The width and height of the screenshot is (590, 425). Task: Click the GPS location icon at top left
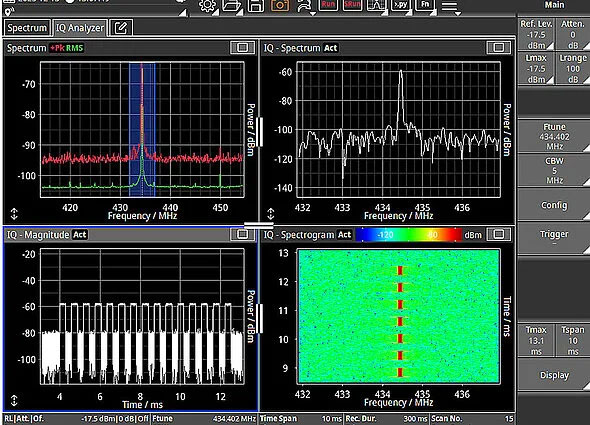tap(9, 12)
